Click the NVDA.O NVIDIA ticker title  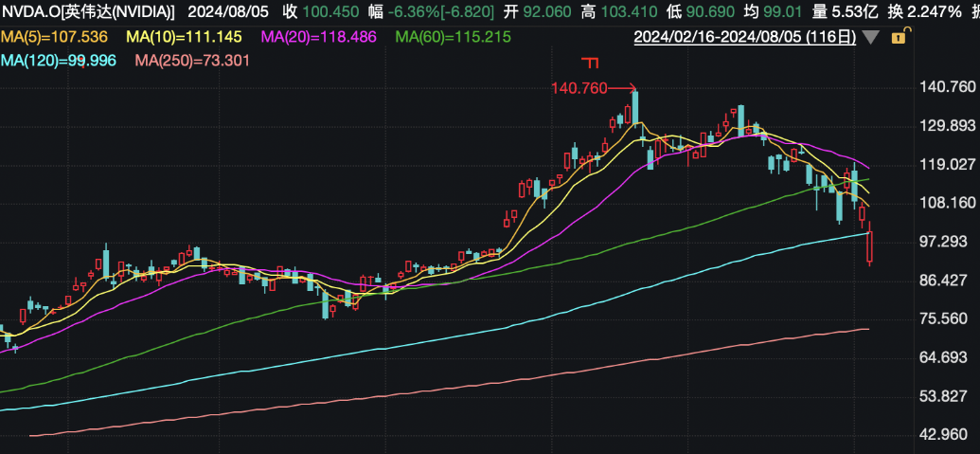pos(88,13)
